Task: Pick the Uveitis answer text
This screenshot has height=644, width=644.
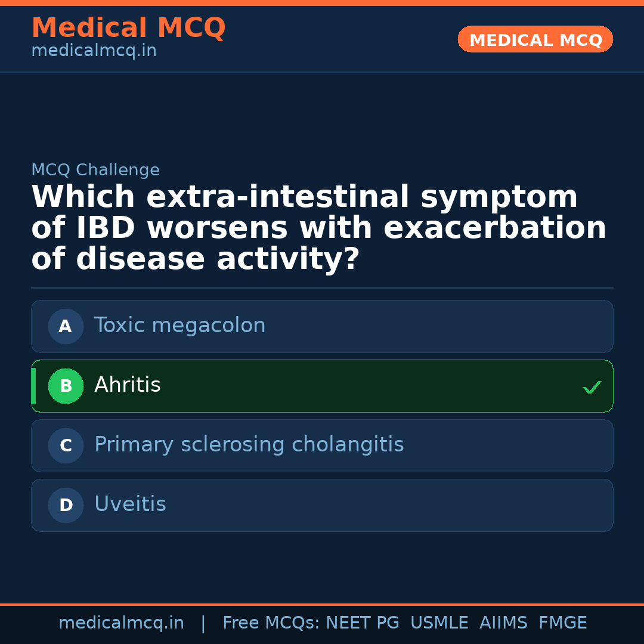Action: (130, 504)
